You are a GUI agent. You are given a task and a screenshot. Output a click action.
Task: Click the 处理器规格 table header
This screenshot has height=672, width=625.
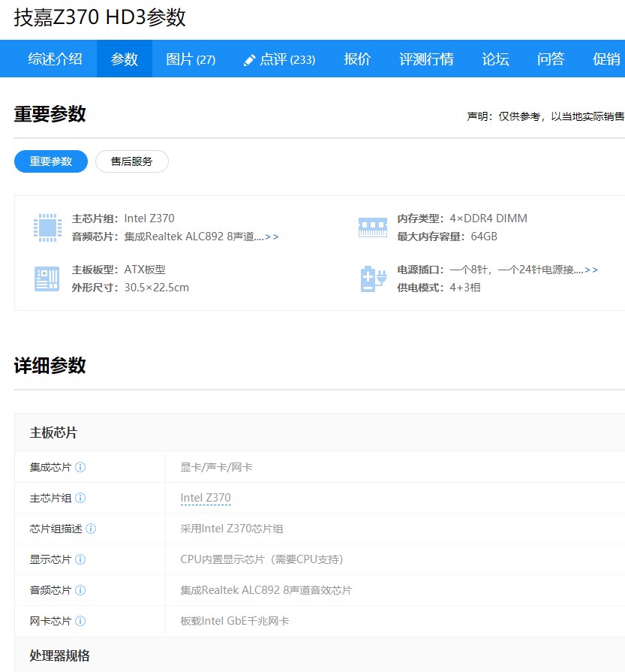pyautogui.click(x=59, y=655)
